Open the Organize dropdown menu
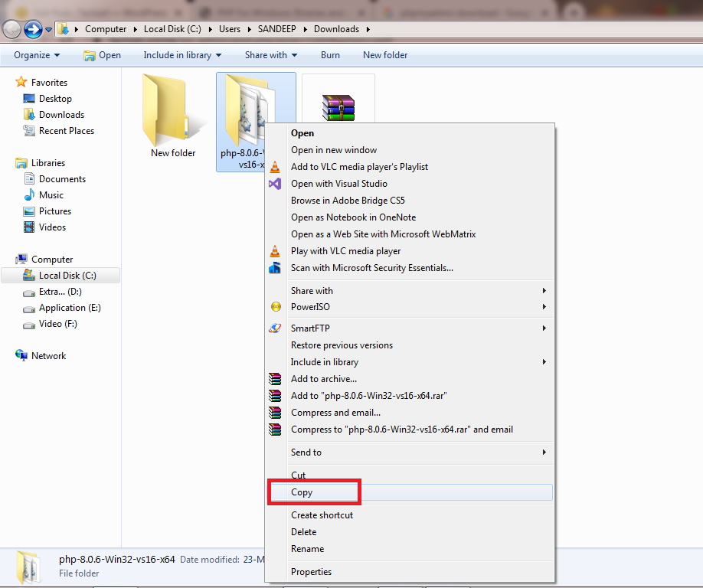This screenshot has width=703, height=588. pyautogui.click(x=36, y=55)
